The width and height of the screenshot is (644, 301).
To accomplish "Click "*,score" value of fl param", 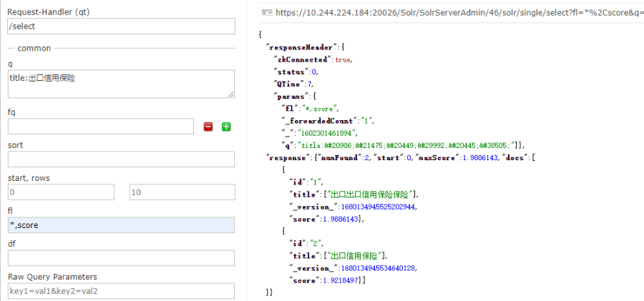I will click(x=320, y=109).
